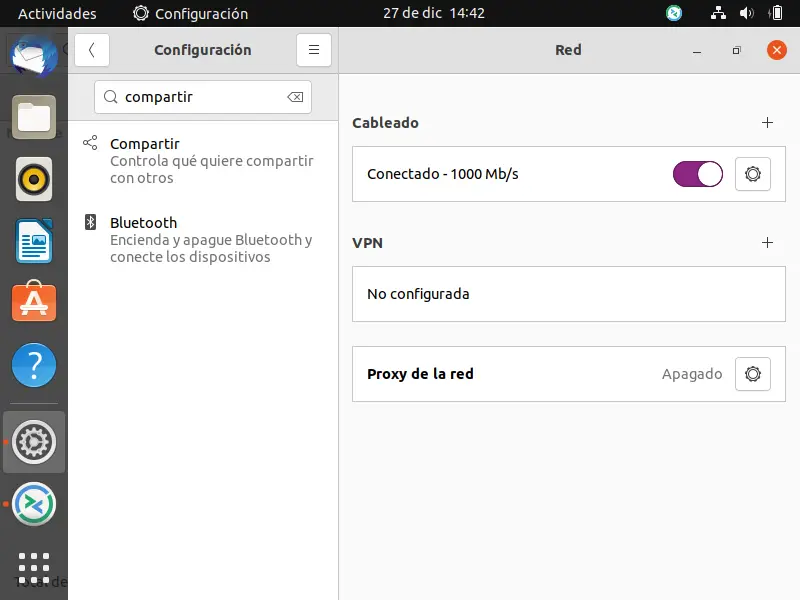Launch Remmina from the dock
Screen dimensions: 800x600
[33, 505]
